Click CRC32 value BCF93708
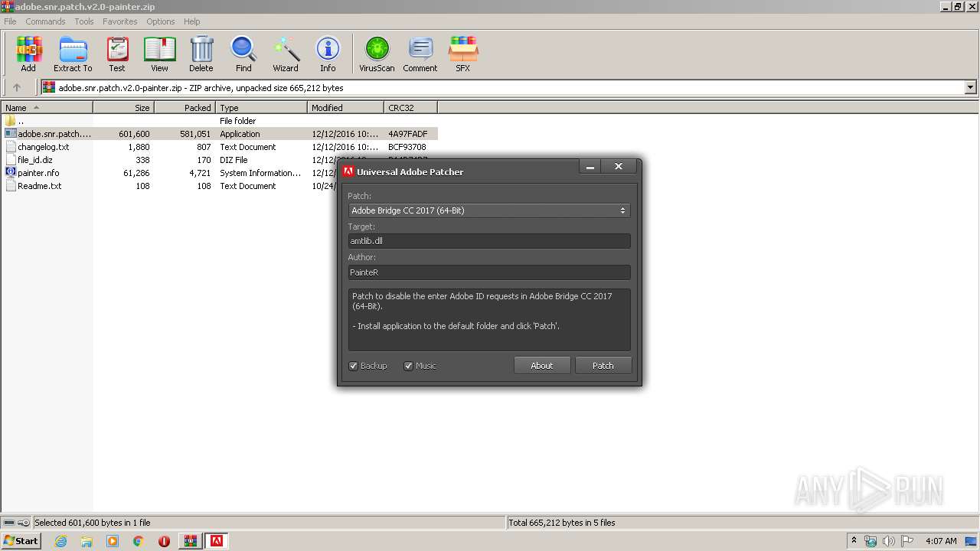This screenshot has height=551, width=980. (407, 147)
